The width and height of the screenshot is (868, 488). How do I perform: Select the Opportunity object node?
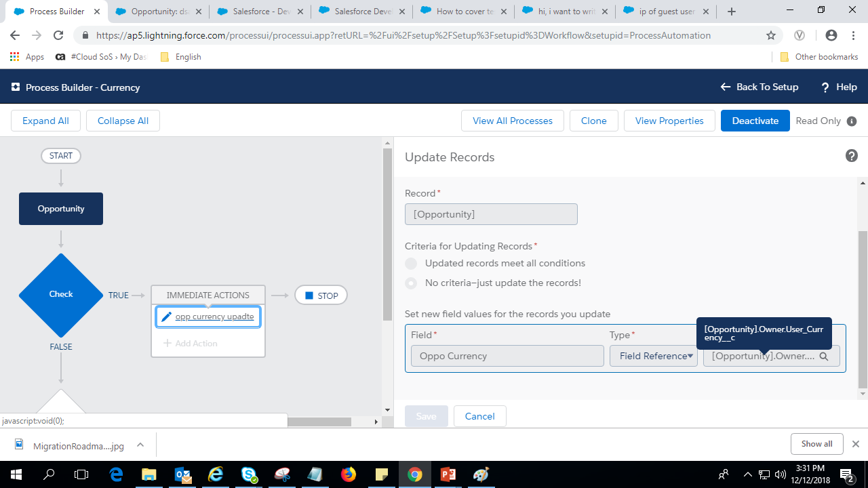click(61, 209)
